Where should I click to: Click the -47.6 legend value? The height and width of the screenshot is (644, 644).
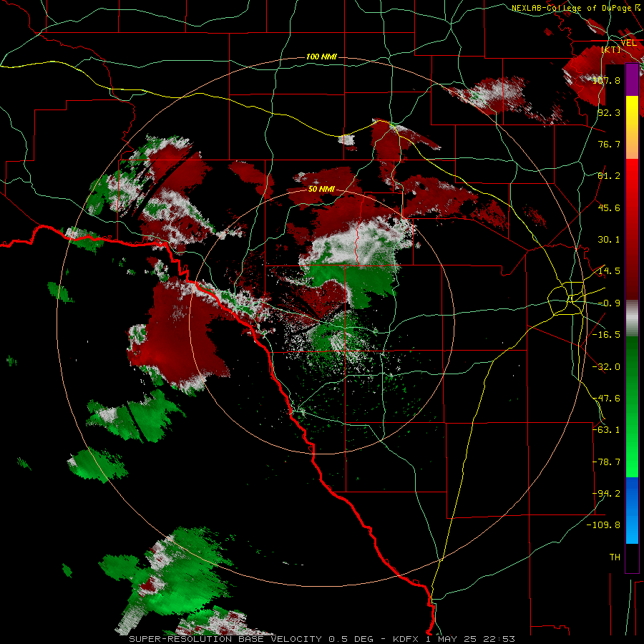[606, 398]
